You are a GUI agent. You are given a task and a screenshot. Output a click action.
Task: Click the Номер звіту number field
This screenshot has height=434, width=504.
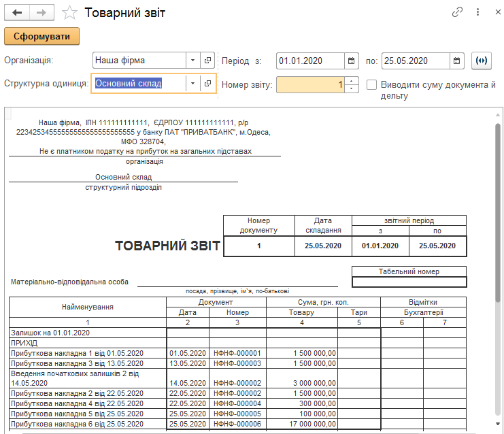[311, 85]
